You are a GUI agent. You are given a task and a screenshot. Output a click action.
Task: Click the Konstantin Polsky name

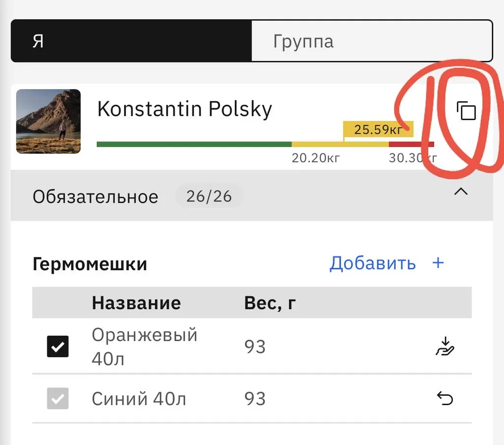pos(185,109)
